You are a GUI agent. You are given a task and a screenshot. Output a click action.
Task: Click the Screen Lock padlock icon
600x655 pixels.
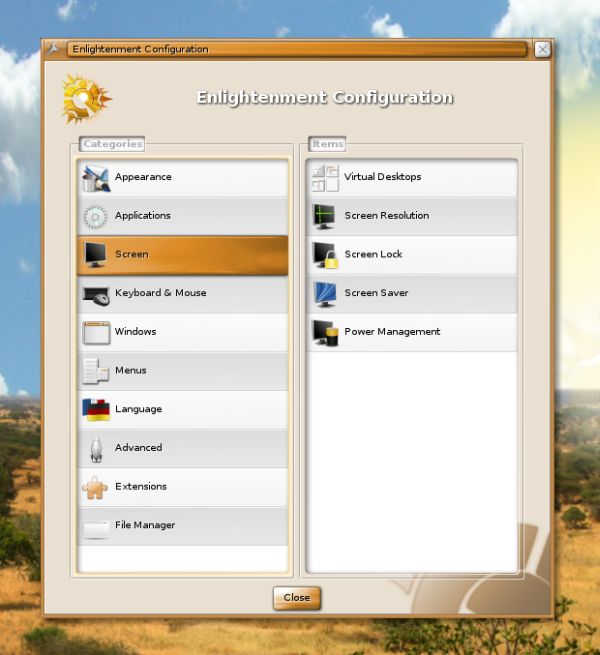[325, 255]
